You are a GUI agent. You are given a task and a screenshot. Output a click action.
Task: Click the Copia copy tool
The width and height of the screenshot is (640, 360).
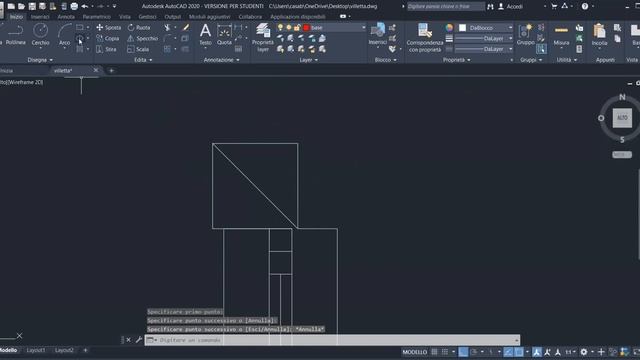(x=108, y=38)
